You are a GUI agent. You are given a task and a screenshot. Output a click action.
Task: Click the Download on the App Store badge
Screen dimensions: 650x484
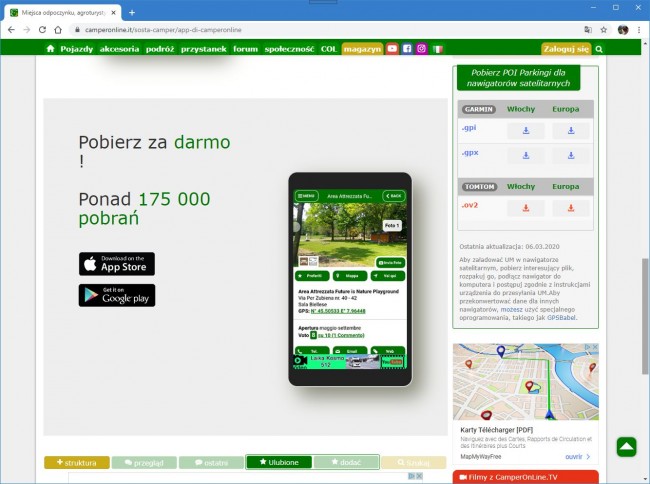point(117,264)
